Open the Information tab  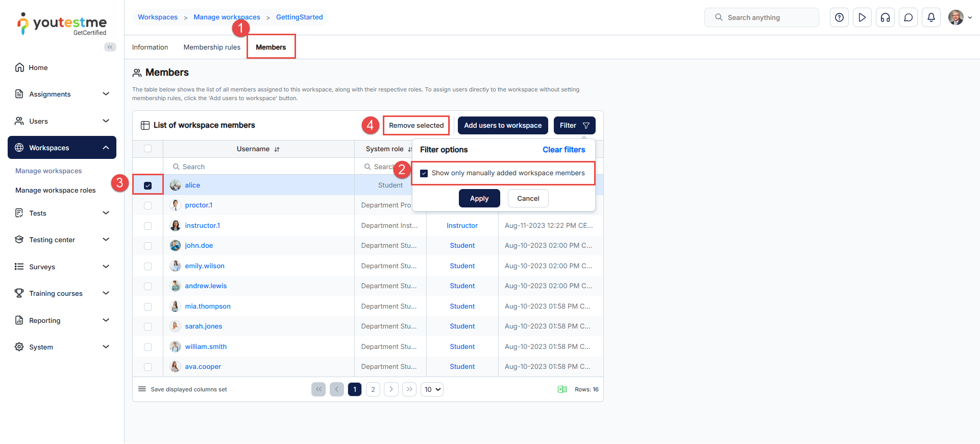tap(150, 47)
